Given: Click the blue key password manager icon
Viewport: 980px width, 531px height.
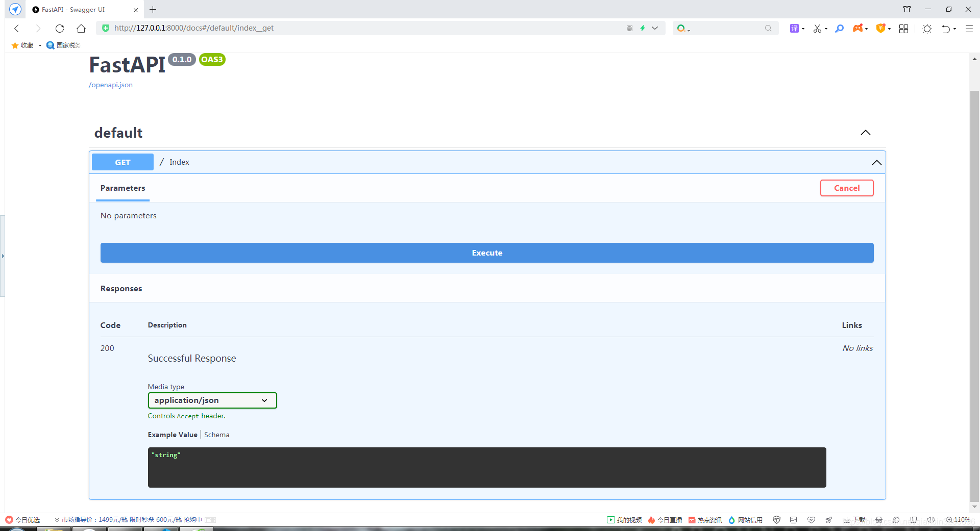Looking at the screenshot, I should (839, 29).
